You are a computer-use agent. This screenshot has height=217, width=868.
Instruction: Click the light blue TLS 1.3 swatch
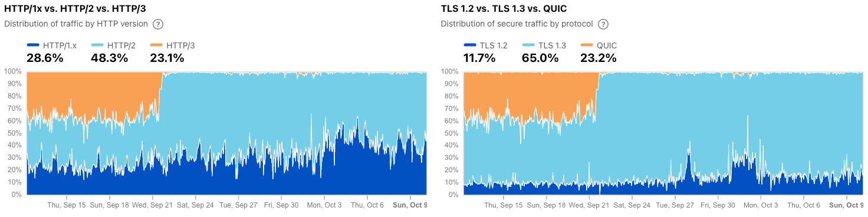tap(529, 45)
